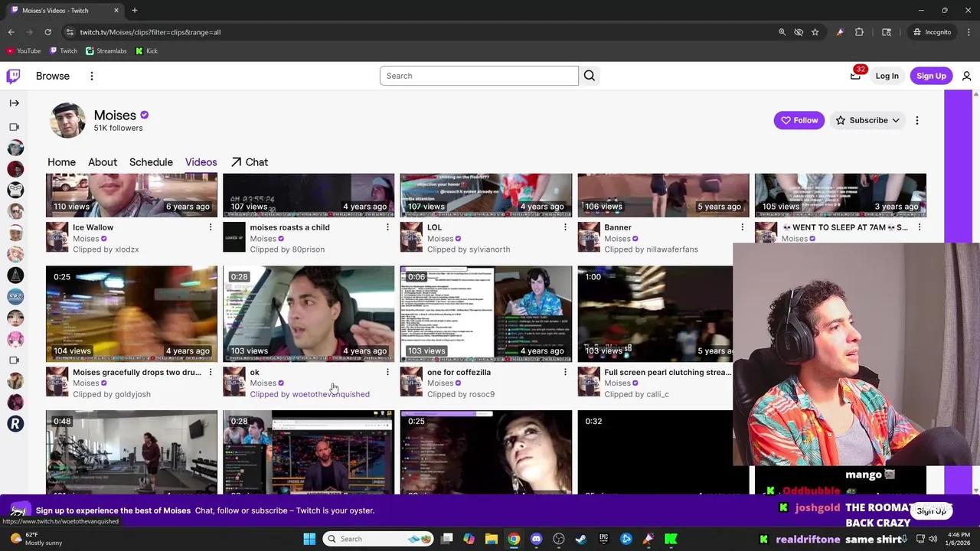Open the weather widget on taskbar
Screen dimensions: 980x551
click(x=34, y=539)
